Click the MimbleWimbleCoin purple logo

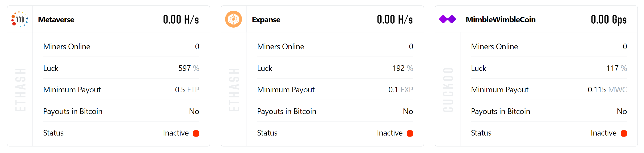pos(447,19)
